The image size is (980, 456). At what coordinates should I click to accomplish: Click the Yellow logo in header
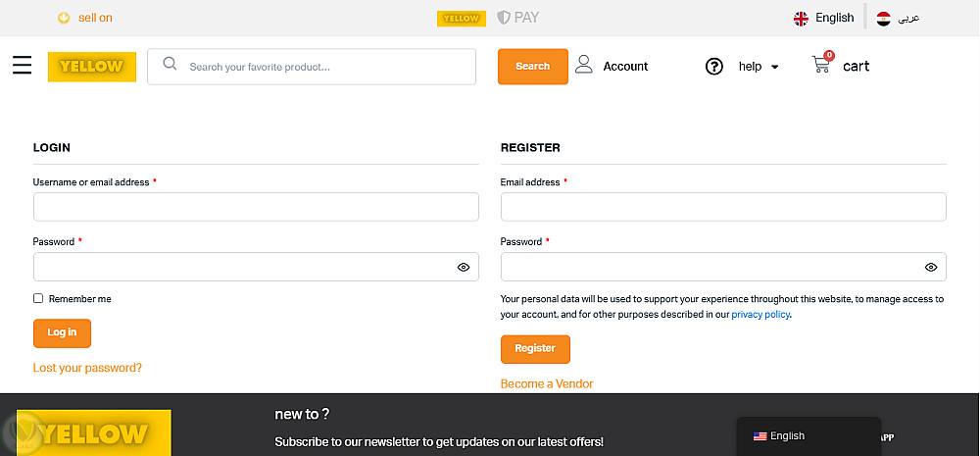tap(92, 67)
